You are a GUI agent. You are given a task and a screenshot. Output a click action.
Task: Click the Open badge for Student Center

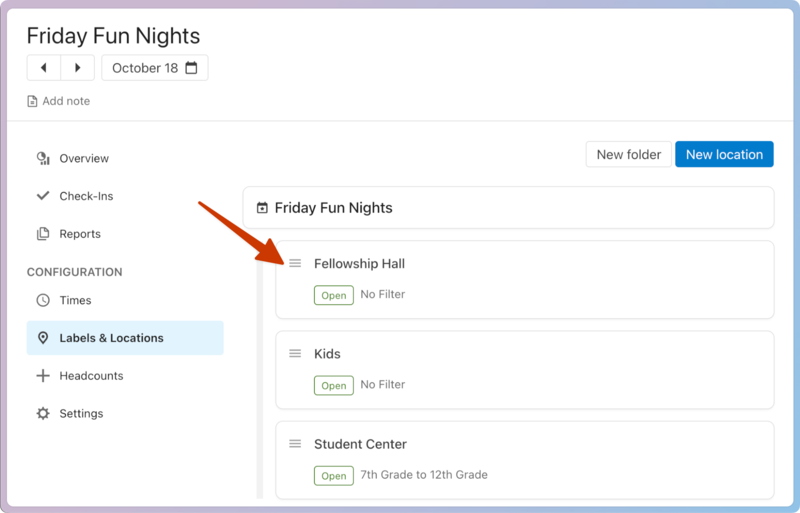coord(333,475)
